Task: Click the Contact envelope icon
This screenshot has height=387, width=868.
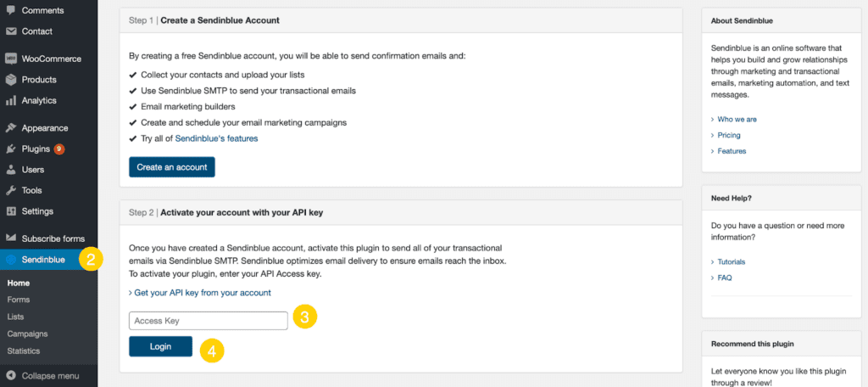Action: pyautogui.click(x=10, y=31)
